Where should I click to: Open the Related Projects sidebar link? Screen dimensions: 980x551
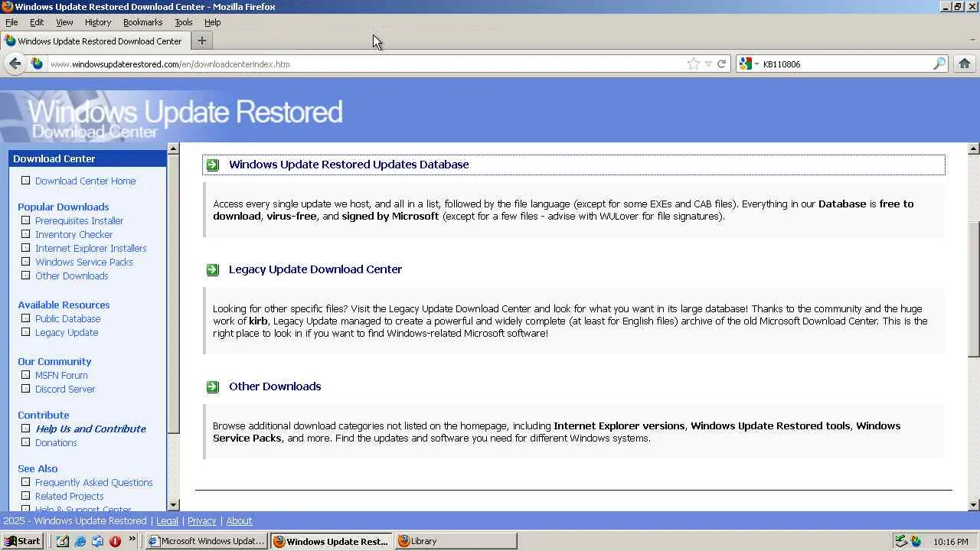pyautogui.click(x=70, y=497)
